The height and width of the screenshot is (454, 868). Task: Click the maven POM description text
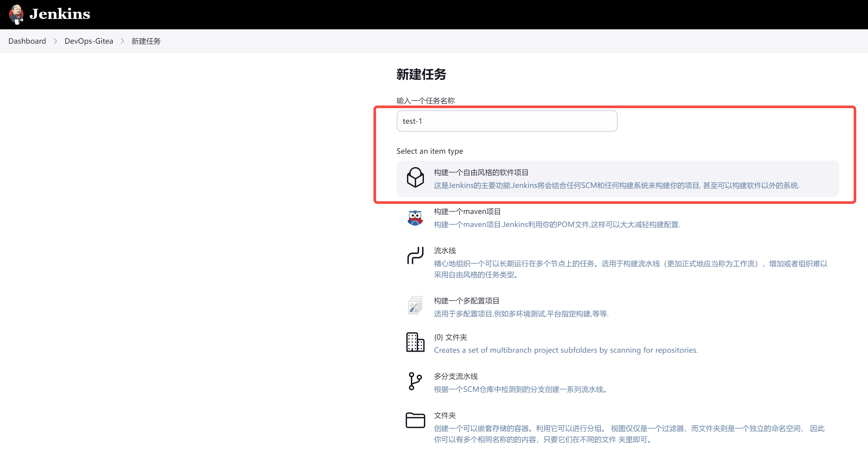[x=557, y=225]
